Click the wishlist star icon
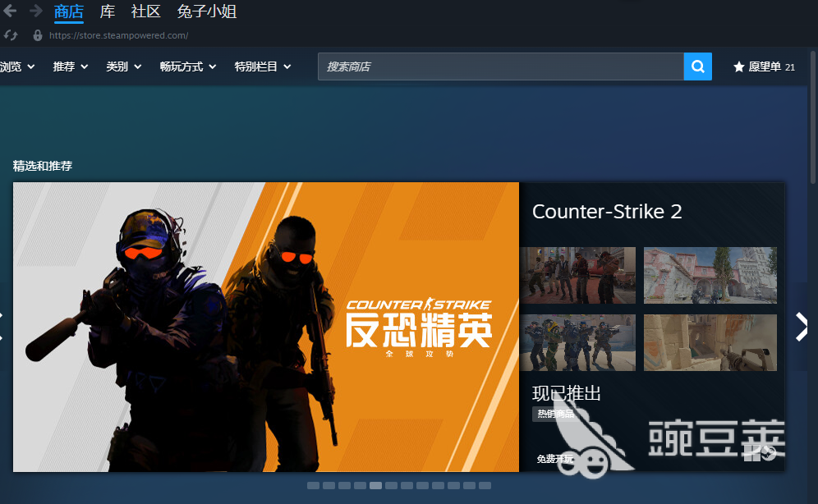818x504 pixels. pyautogui.click(x=738, y=66)
